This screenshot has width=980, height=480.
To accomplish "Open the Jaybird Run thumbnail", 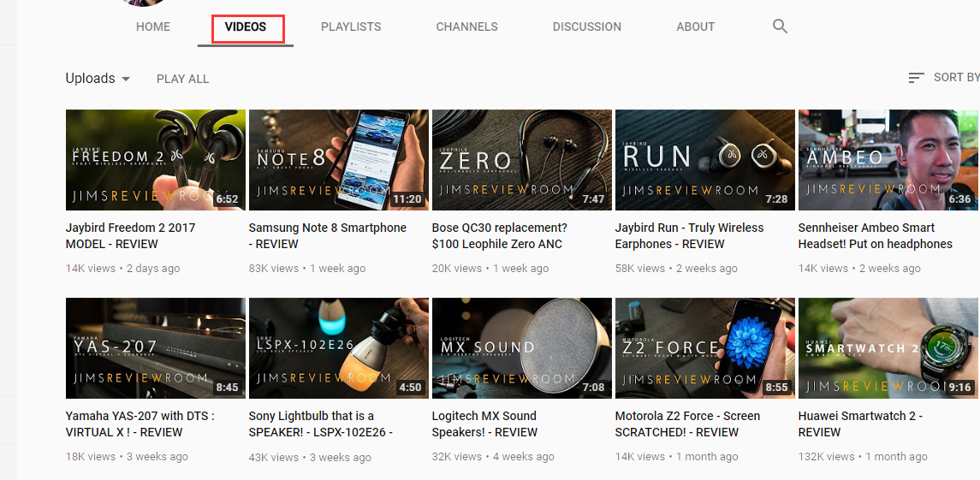I will [704, 160].
